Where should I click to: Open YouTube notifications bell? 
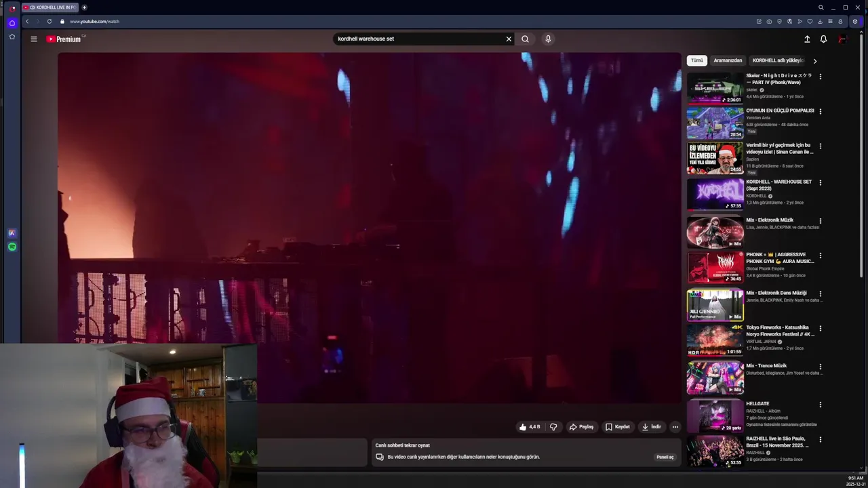823,39
